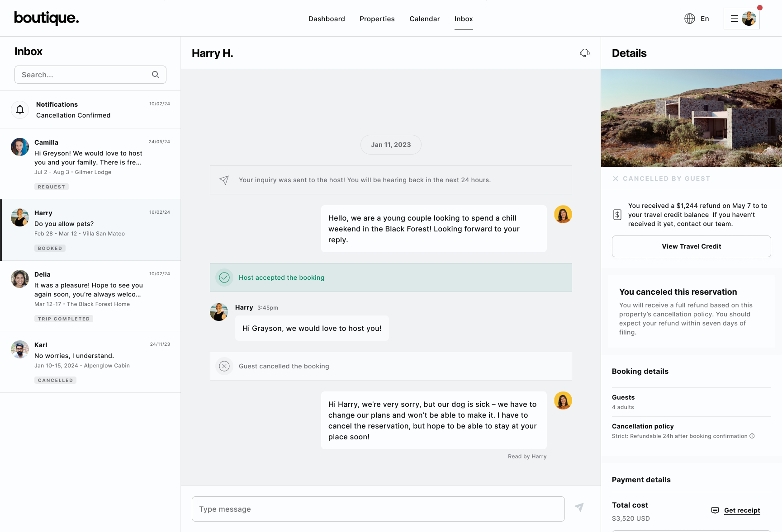Click the receipt icon
Image resolution: width=782 pixels, height=532 pixels.
pyautogui.click(x=715, y=510)
